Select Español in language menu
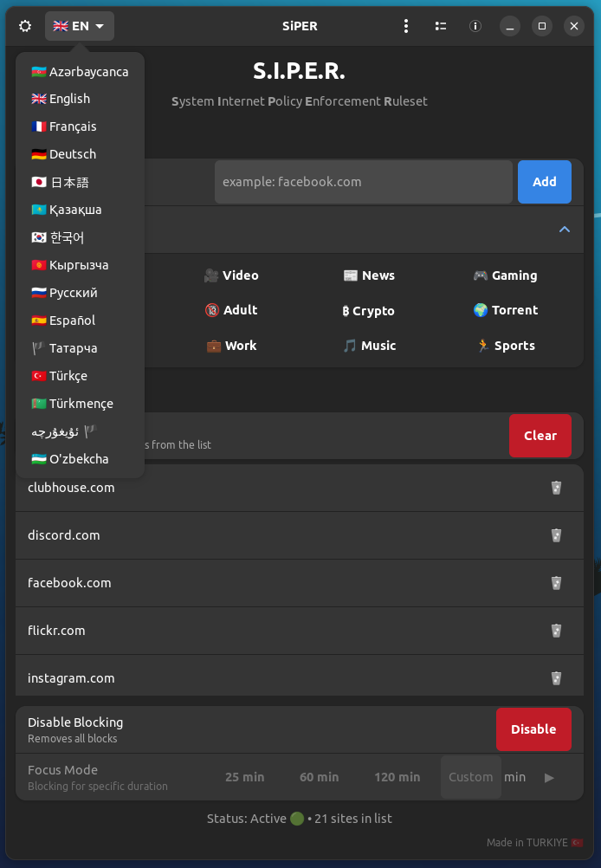Image resolution: width=601 pixels, height=868 pixels. (x=72, y=321)
